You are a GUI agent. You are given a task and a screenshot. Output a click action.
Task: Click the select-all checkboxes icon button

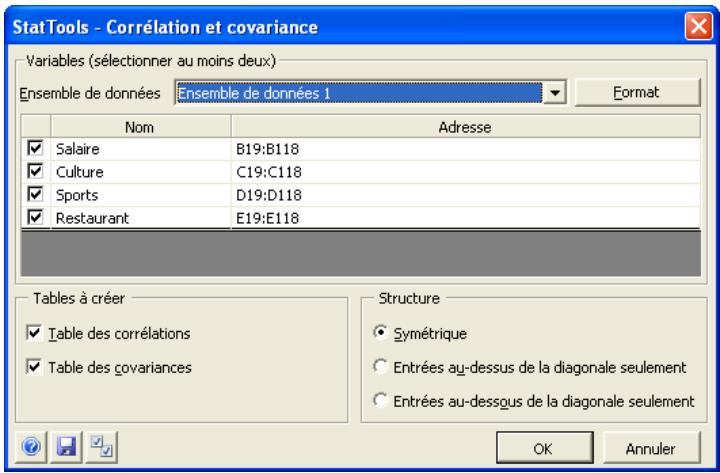click(101, 447)
